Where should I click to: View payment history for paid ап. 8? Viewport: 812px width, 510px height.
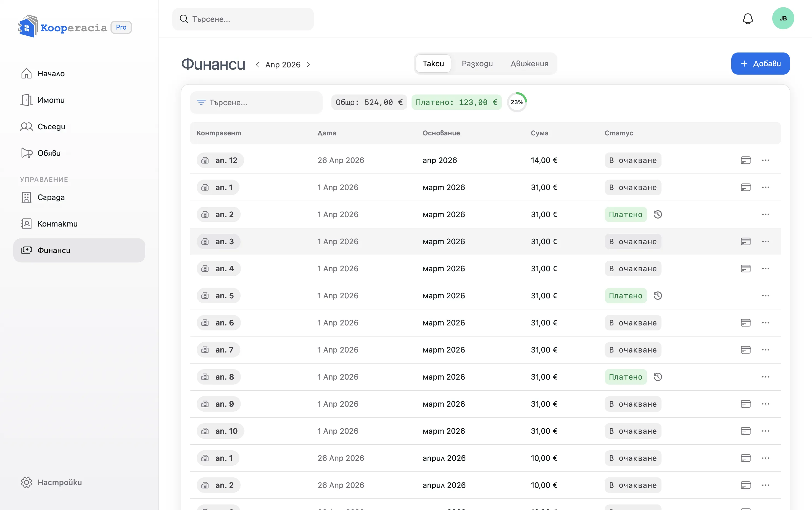coord(658,377)
